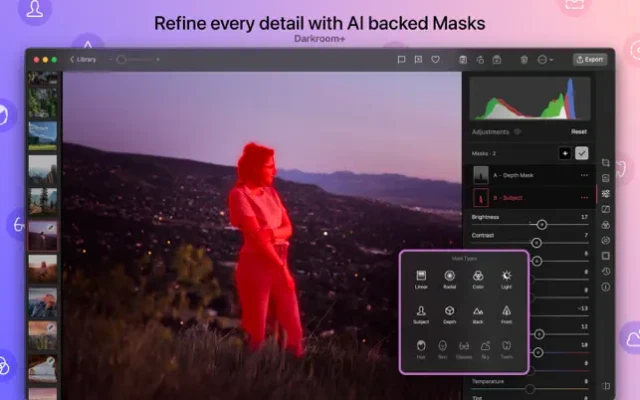Click the flag icon in the toolbar
The height and width of the screenshot is (400, 640).
point(401,60)
